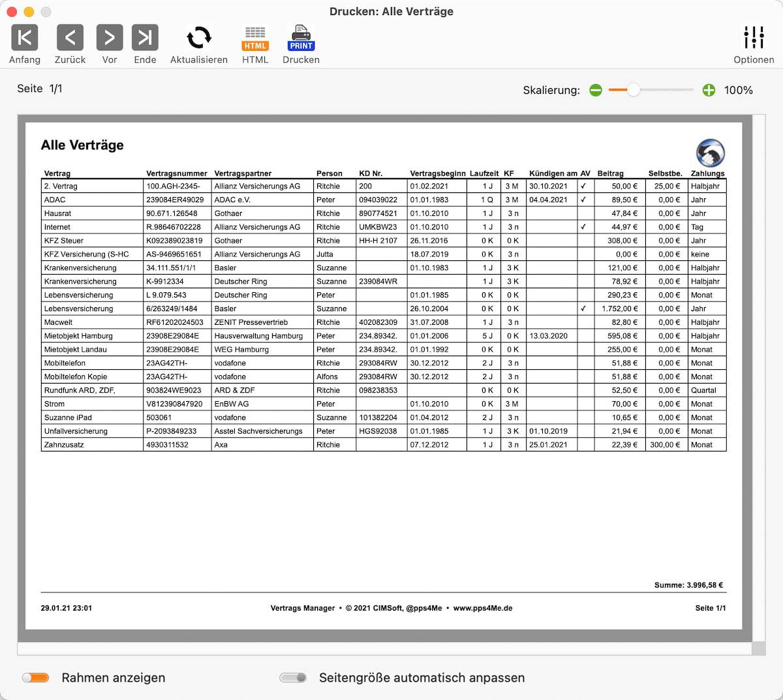
Task: Click the cancel date '13.03.2020'
Action: pyautogui.click(x=549, y=336)
